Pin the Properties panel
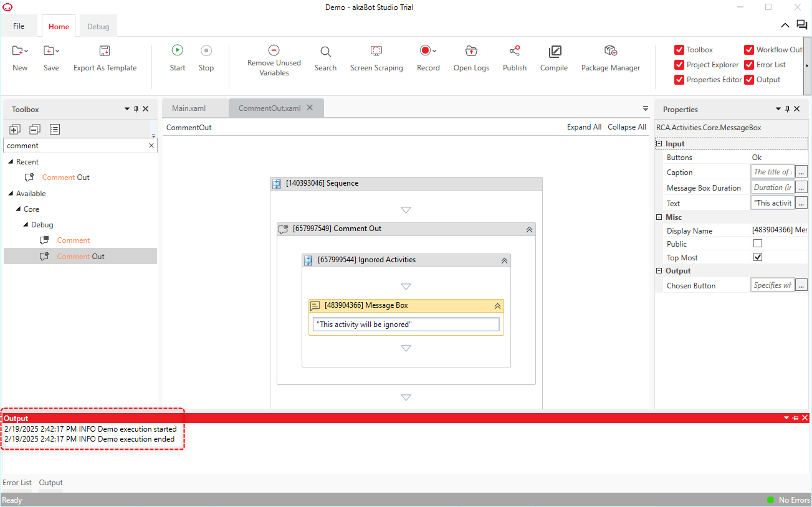Image resolution: width=812 pixels, height=507 pixels. (788, 109)
